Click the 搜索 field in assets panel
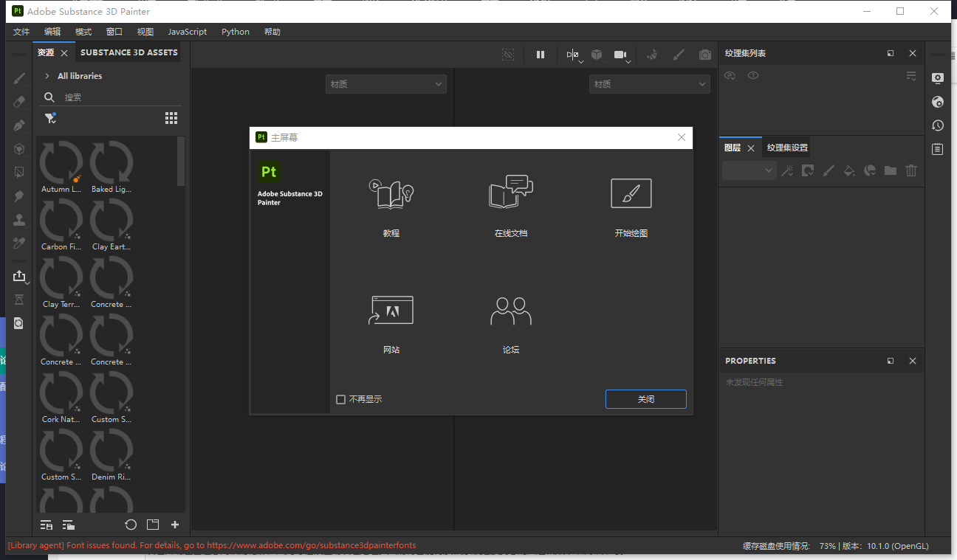Screen dimensions: 957x560 point(111,97)
